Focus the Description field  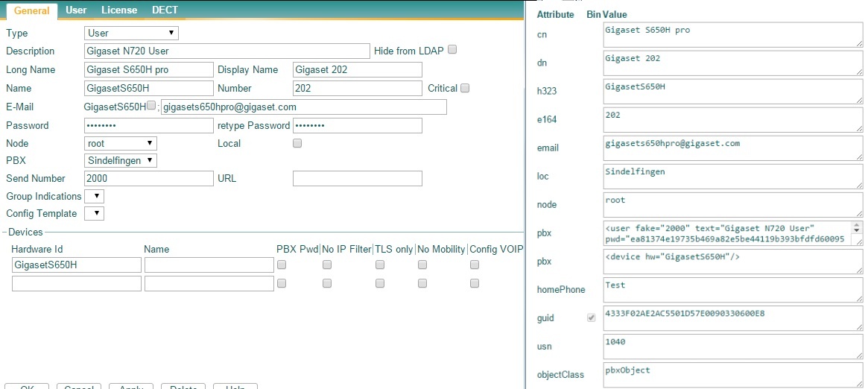pyautogui.click(x=227, y=51)
